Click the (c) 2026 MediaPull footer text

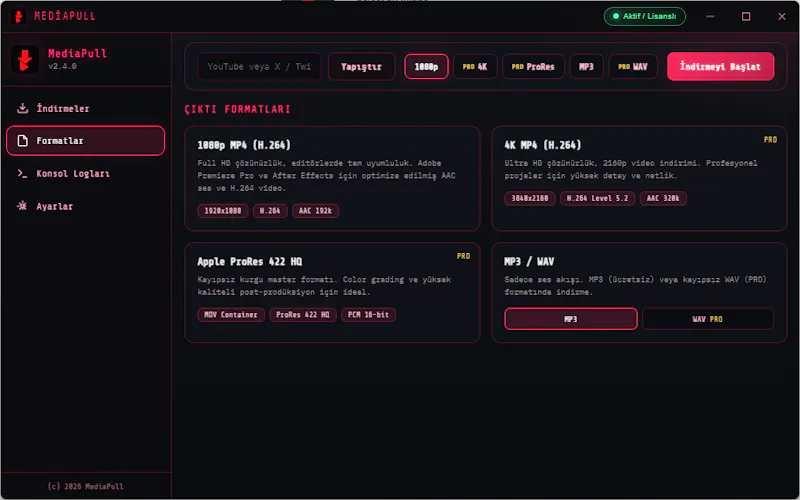[85, 486]
